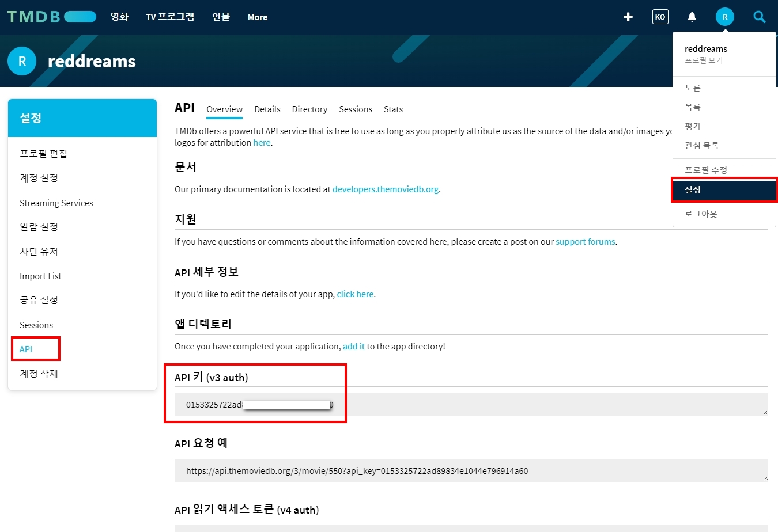
Task: Click the R user avatar in header
Action: pyautogui.click(x=725, y=17)
